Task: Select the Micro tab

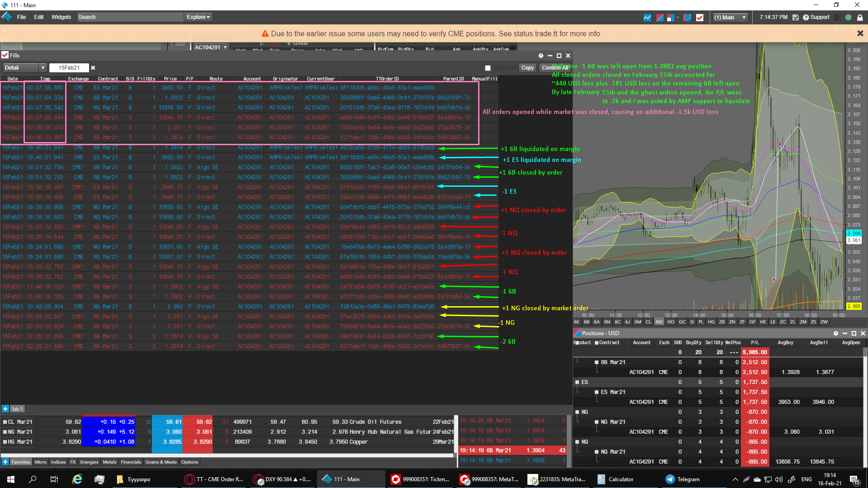Action: click(x=41, y=462)
